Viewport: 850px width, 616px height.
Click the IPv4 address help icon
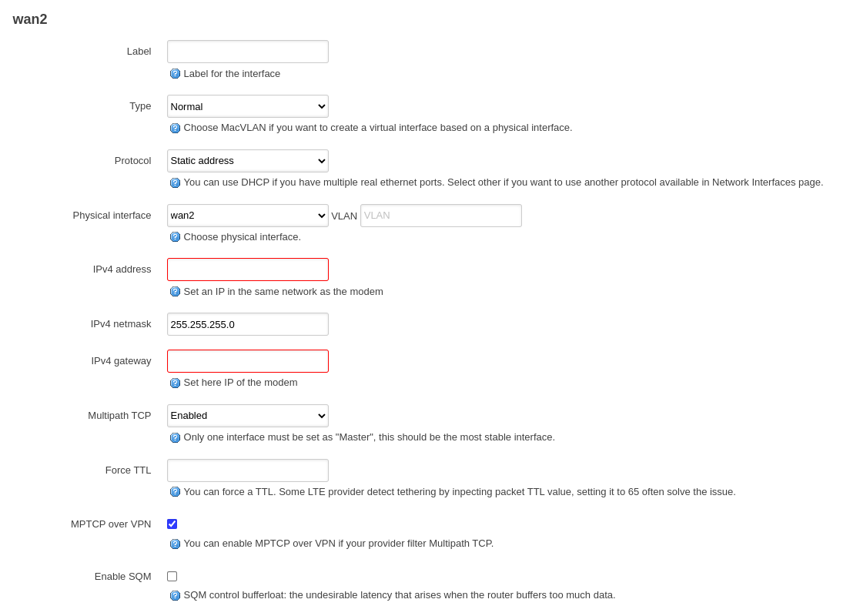point(175,292)
